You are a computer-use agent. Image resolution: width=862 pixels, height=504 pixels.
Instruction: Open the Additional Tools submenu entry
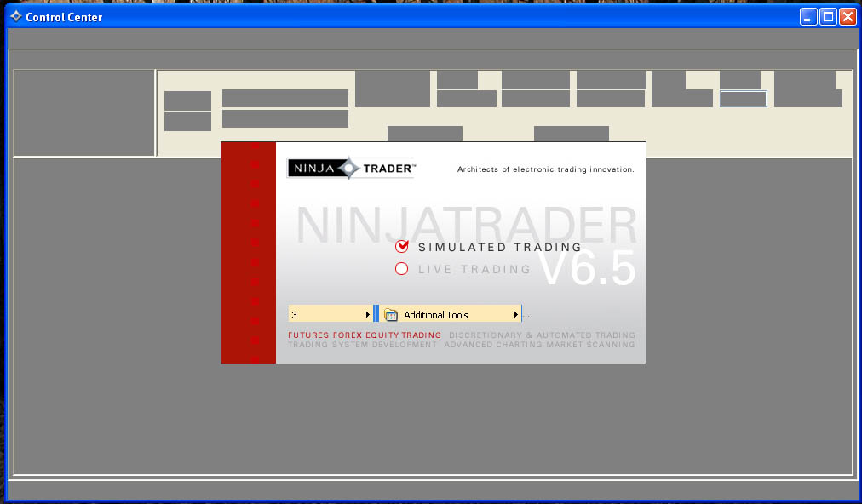coord(451,314)
